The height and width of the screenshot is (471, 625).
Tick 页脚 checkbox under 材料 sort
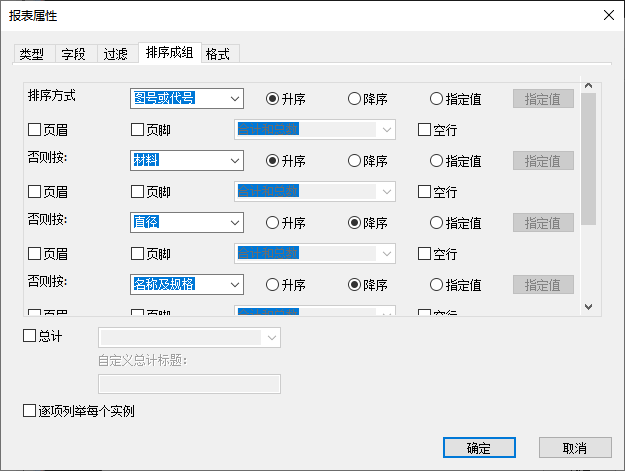[x=138, y=192]
